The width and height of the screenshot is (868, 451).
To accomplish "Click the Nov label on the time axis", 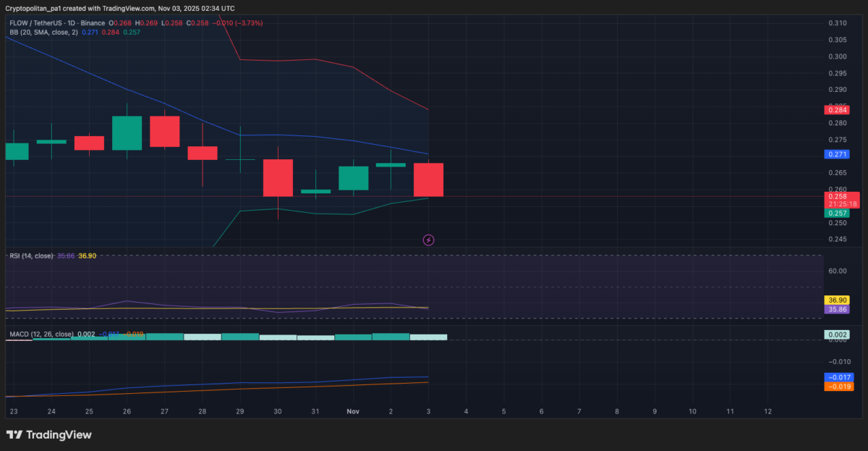I will coord(353,411).
